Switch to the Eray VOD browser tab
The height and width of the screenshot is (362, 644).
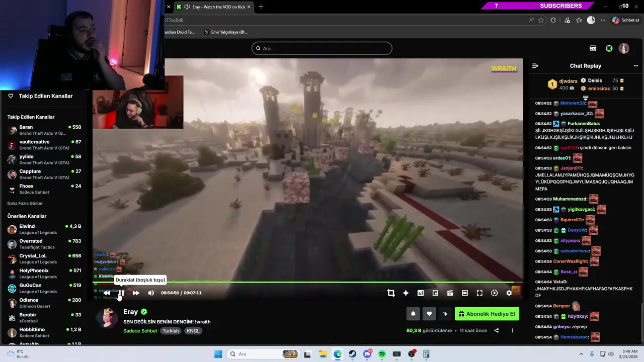point(214,7)
